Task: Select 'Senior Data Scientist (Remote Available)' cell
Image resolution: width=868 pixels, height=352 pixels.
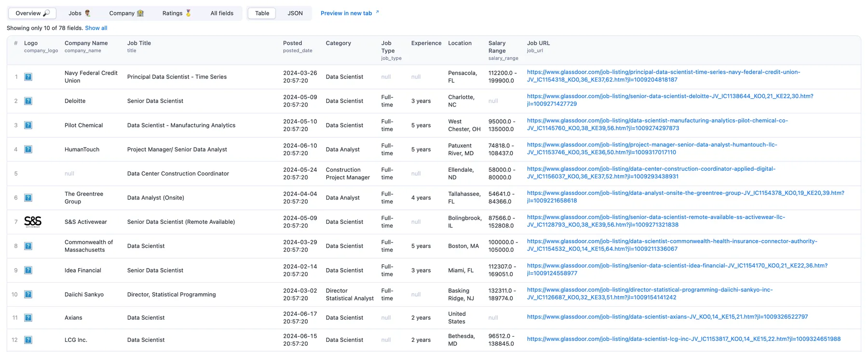Action: (181, 222)
